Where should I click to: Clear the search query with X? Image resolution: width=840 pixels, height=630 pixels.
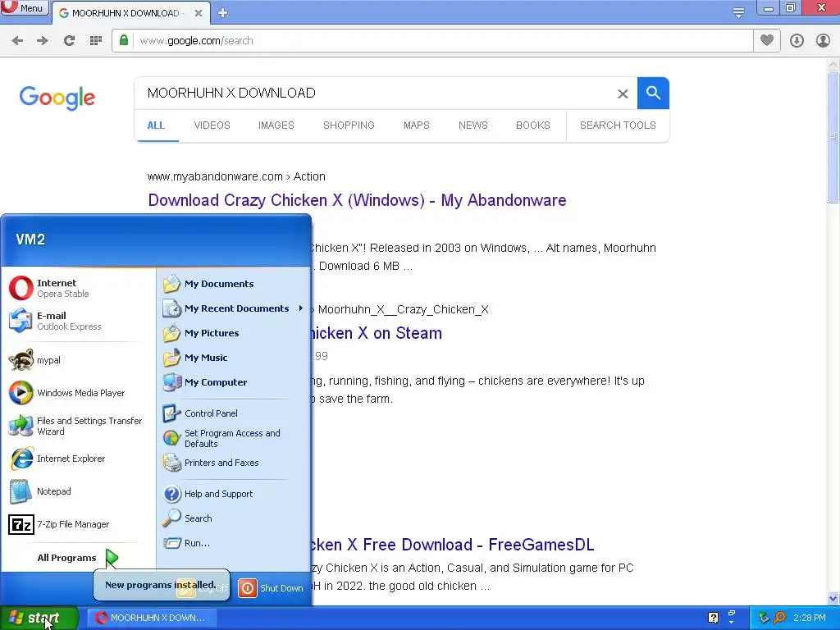[623, 94]
